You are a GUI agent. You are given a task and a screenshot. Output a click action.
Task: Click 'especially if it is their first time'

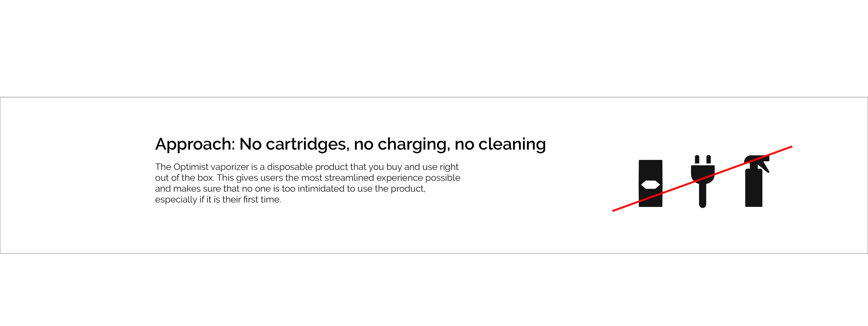pyautogui.click(x=218, y=199)
